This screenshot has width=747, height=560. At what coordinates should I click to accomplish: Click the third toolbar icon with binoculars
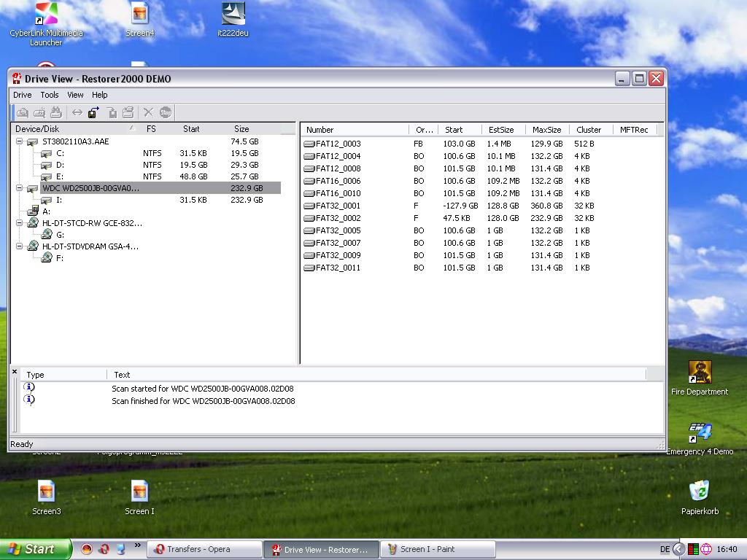click(56, 112)
